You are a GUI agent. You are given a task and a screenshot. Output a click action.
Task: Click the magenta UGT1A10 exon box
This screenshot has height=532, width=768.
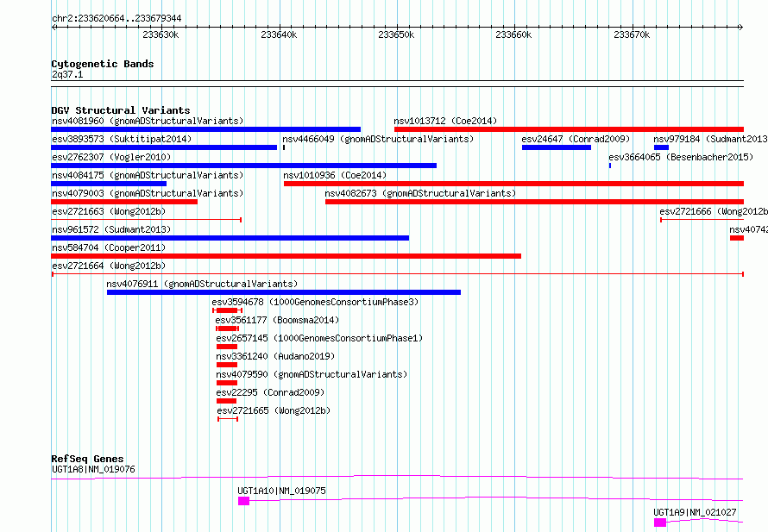[244, 501]
